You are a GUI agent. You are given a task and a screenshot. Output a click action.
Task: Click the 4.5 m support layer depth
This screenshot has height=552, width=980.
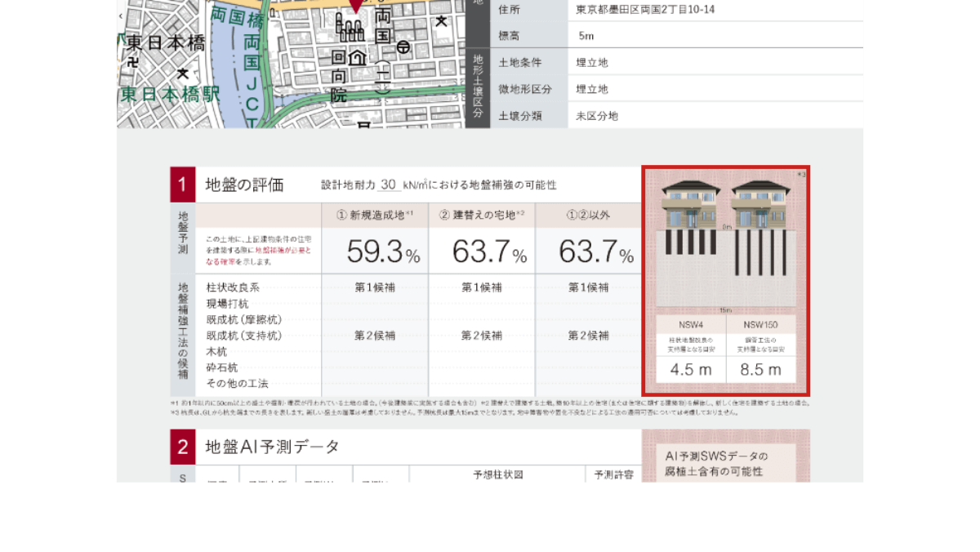click(691, 369)
